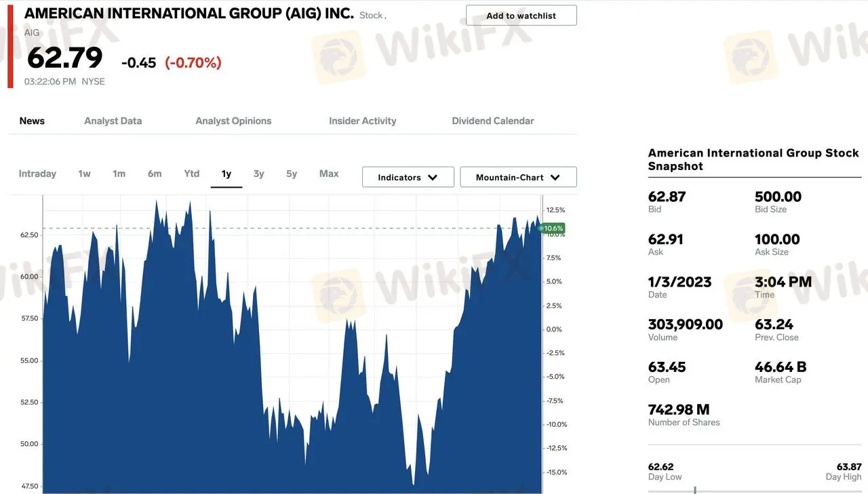868x494 pixels.
Task: Select the Ytd chart range
Action: point(192,173)
